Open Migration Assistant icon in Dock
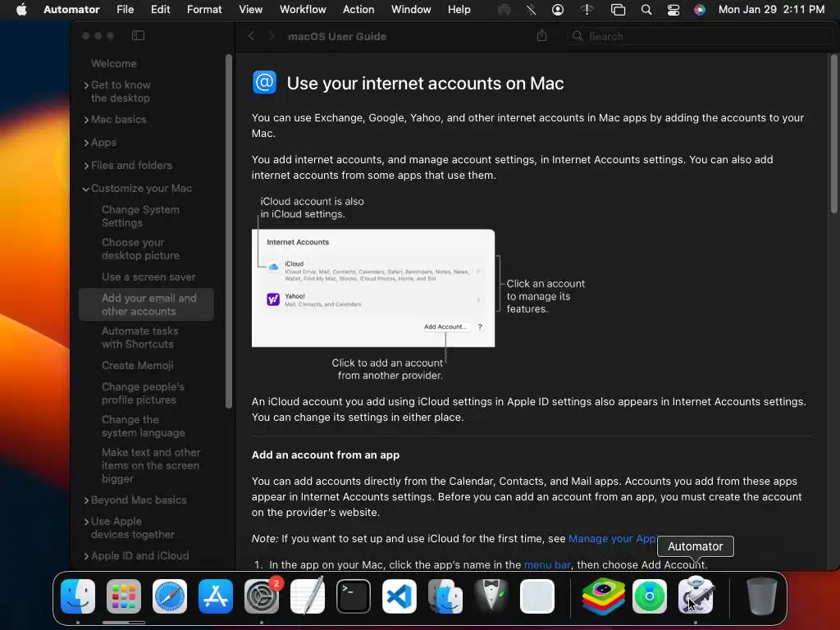The height and width of the screenshot is (630, 840). tap(445, 596)
